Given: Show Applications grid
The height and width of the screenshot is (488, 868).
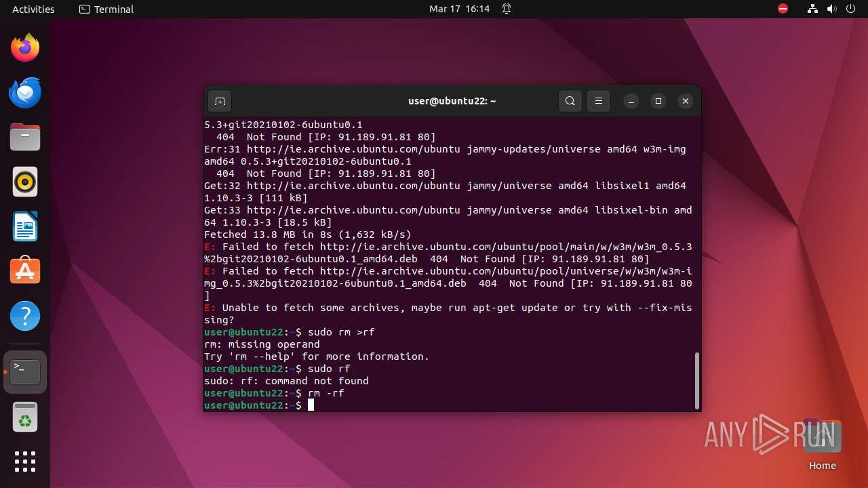Looking at the screenshot, I should (x=25, y=462).
